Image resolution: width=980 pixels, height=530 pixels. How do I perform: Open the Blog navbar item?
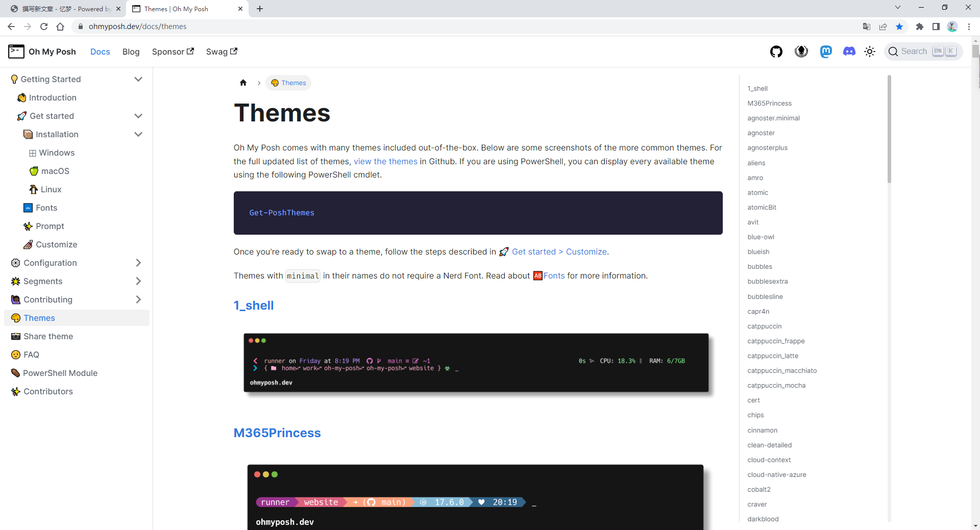(x=131, y=52)
